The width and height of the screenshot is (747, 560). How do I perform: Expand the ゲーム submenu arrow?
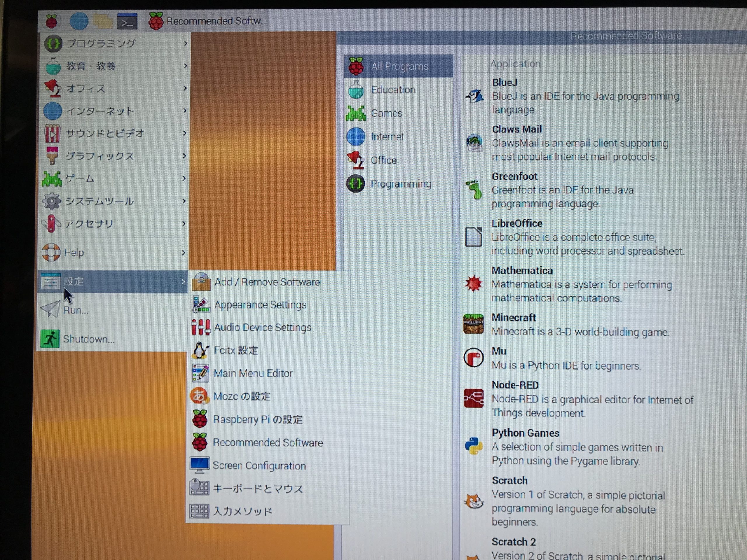pyautogui.click(x=184, y=178)
